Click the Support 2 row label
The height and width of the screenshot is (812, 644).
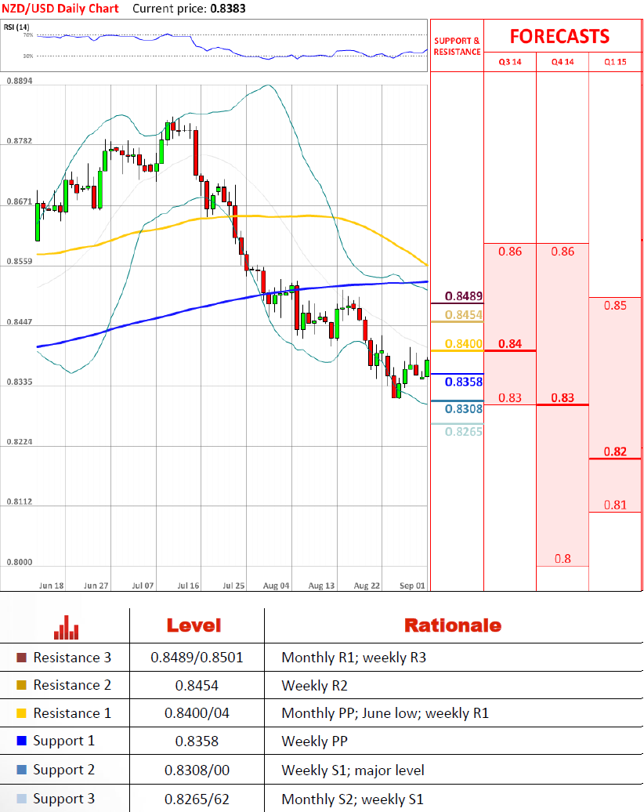pyautogui.click(x=64, y=770)
